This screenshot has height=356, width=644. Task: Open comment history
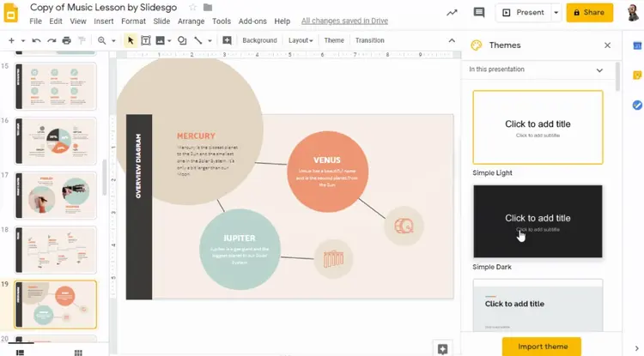pyautogui.click(x=479, y=13)
